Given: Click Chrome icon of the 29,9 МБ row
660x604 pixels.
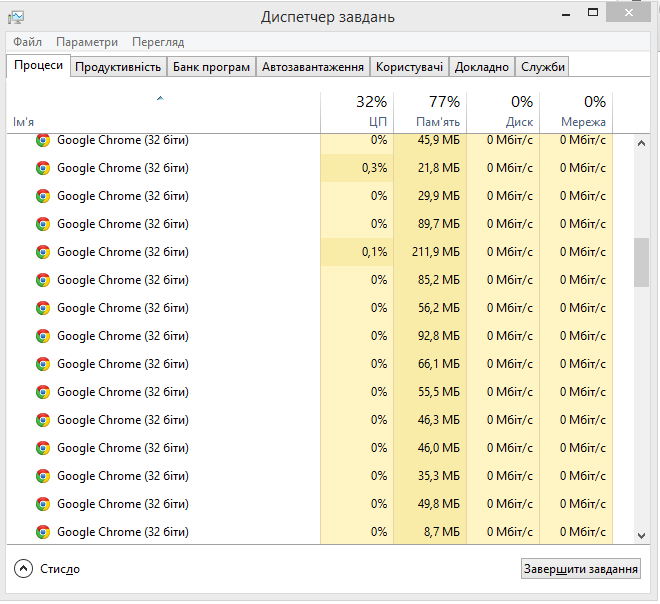Looking at the screenshot, I should coord(43,196).
